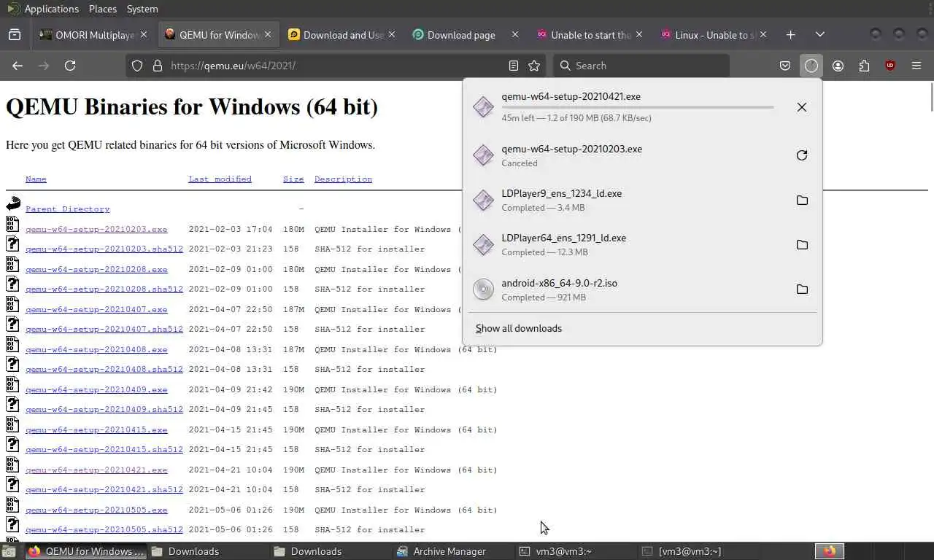Click the Firefox icon in the bottom-right panel
This screenshot has height=560, width=934.
829,551
